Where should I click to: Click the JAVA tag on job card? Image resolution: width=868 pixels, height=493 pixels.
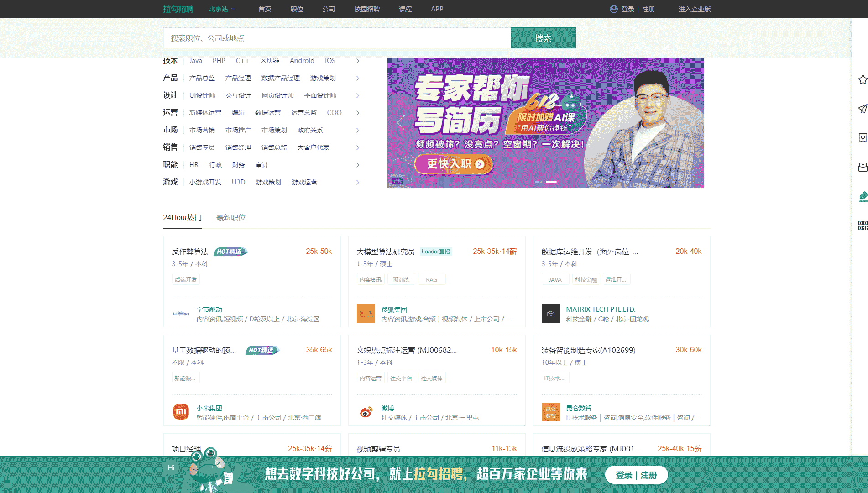555,279
